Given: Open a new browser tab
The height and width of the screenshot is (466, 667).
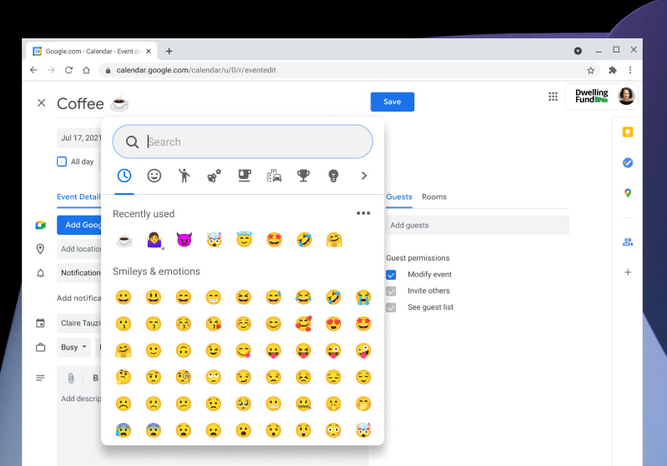Looking at the screenshot, I should coord(169,51).
